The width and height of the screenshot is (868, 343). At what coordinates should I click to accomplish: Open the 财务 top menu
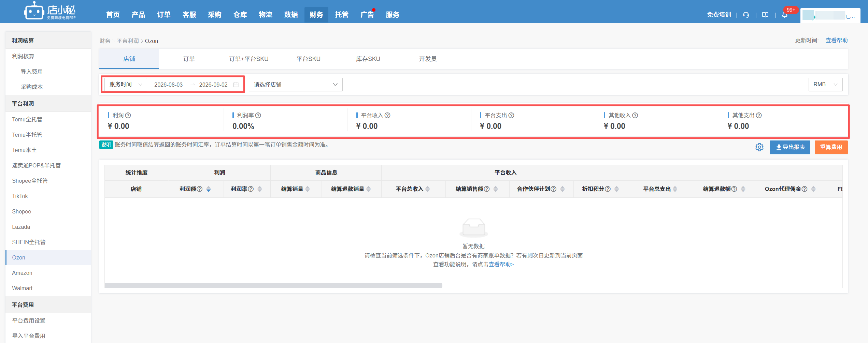(x=316, y=15)
